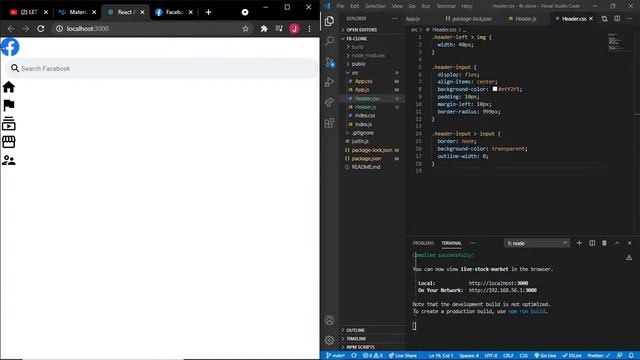Go back in the Chrome browser
Image resolution: width=640 pixels, height=360 pixels.
[x=11, y=29]
